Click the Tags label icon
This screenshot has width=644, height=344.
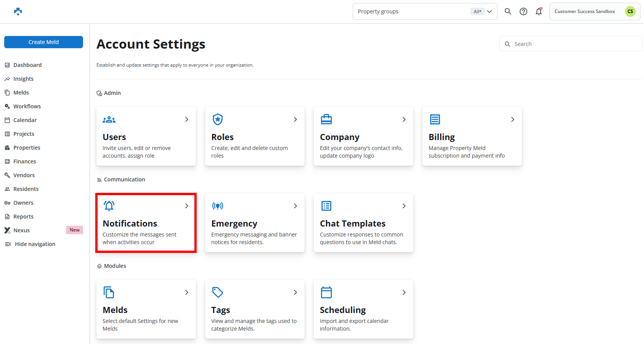[x=218, y=292]
